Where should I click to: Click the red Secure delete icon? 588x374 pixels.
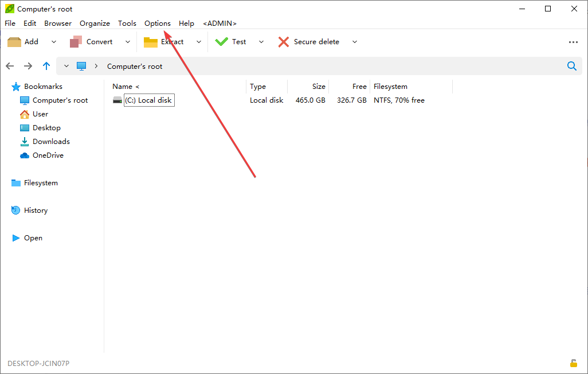pos(284,42)
